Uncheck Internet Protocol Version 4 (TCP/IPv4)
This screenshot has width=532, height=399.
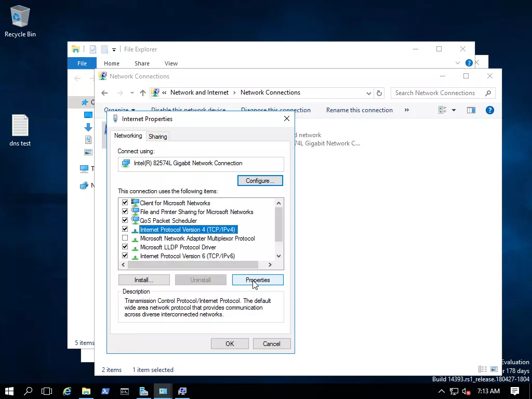click(x=125, y=229)
